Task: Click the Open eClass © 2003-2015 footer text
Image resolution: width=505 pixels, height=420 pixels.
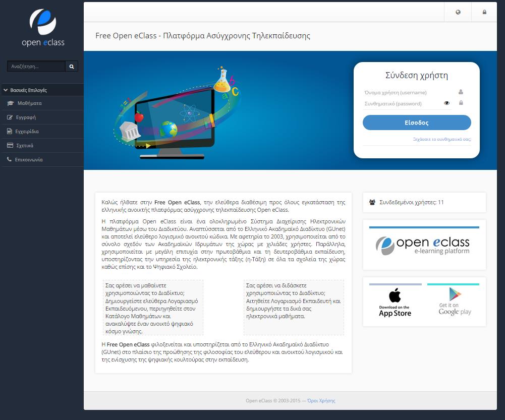Action: pos(273,401)
